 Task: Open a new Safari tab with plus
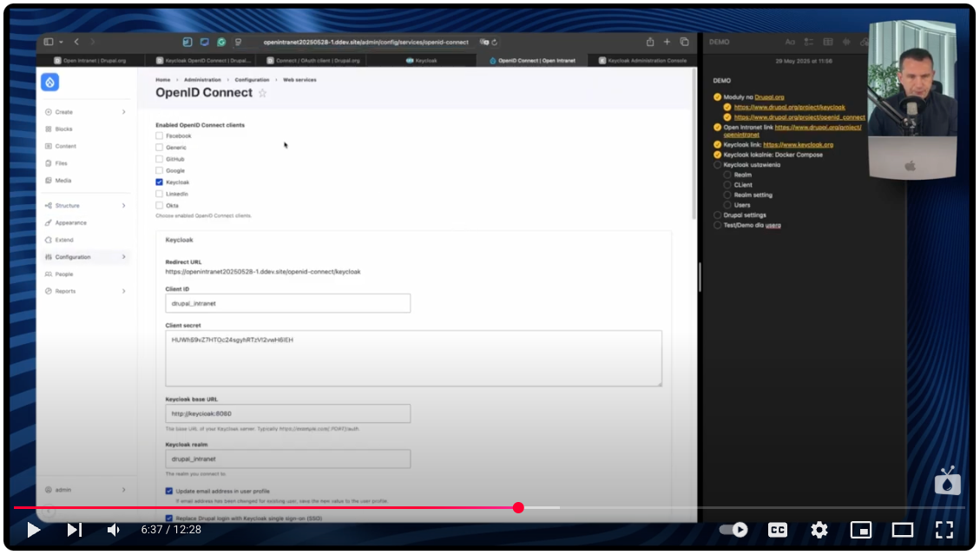pyautogui.click(x=667, y=42)
